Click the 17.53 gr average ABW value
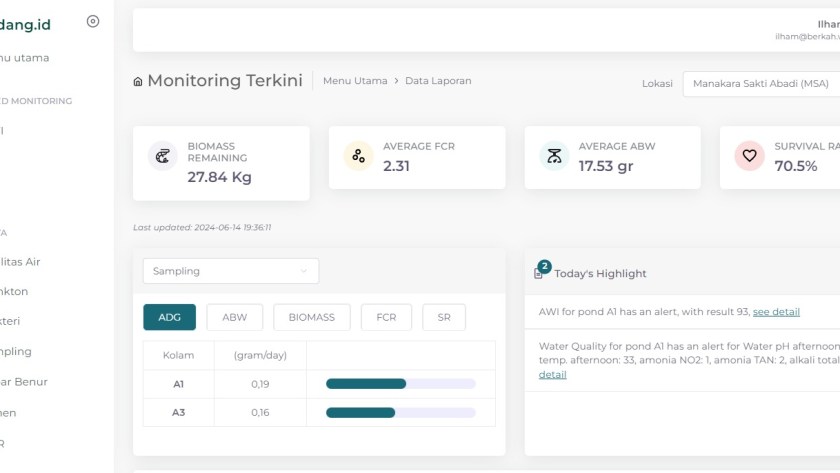 [606, 166]
